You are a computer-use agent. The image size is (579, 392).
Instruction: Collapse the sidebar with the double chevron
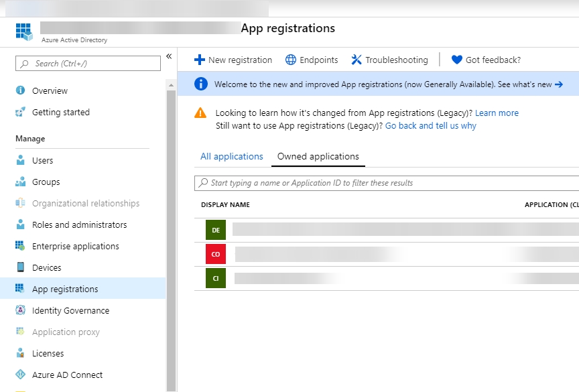(x=169, y=56)
